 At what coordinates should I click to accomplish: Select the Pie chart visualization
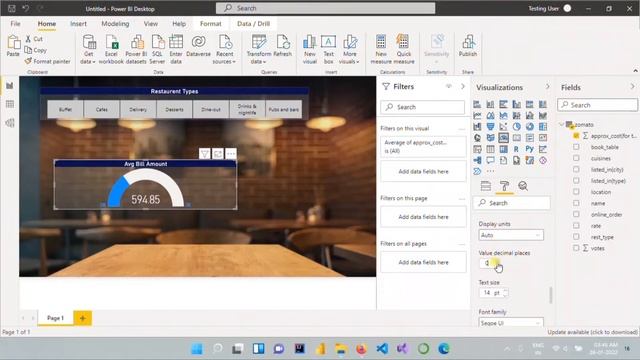tap(516, 127)
